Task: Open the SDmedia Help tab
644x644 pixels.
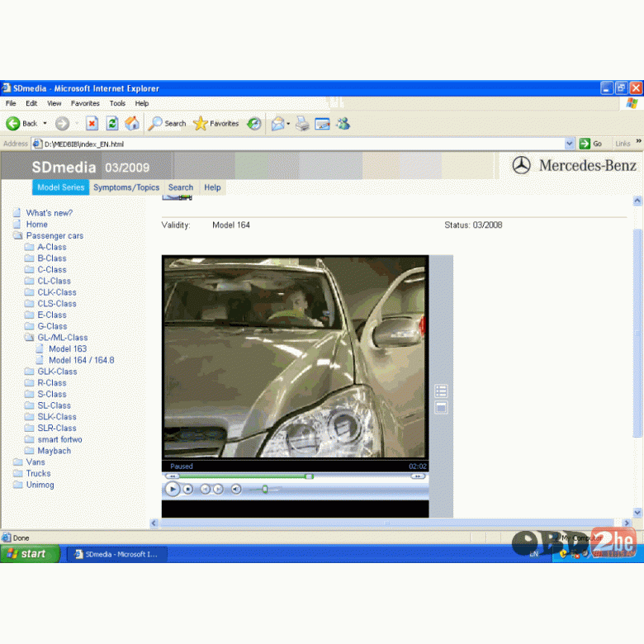Action: pyautogui.click(x=212, y=187)
